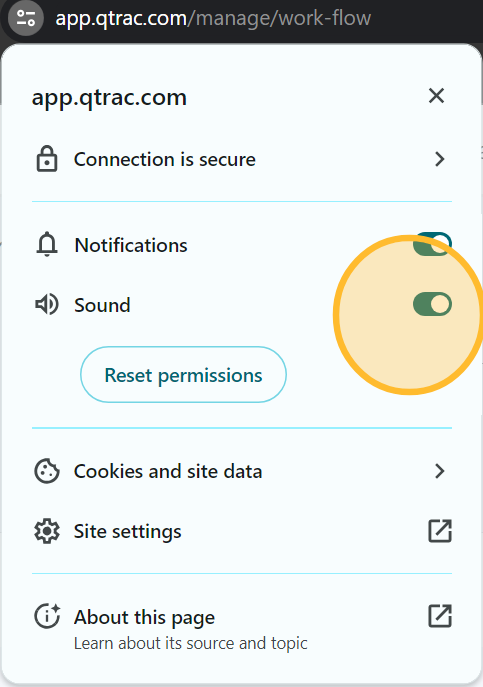This screenshot has height=687, width=483.
Task: Close the app.qtrac.com site info popup
Action: (x=437, y=96)
